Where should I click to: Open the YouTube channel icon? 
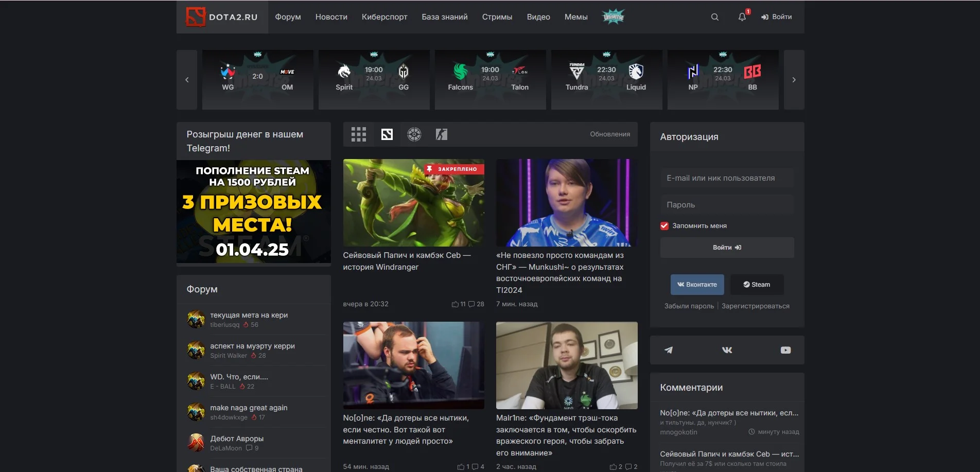785,350
